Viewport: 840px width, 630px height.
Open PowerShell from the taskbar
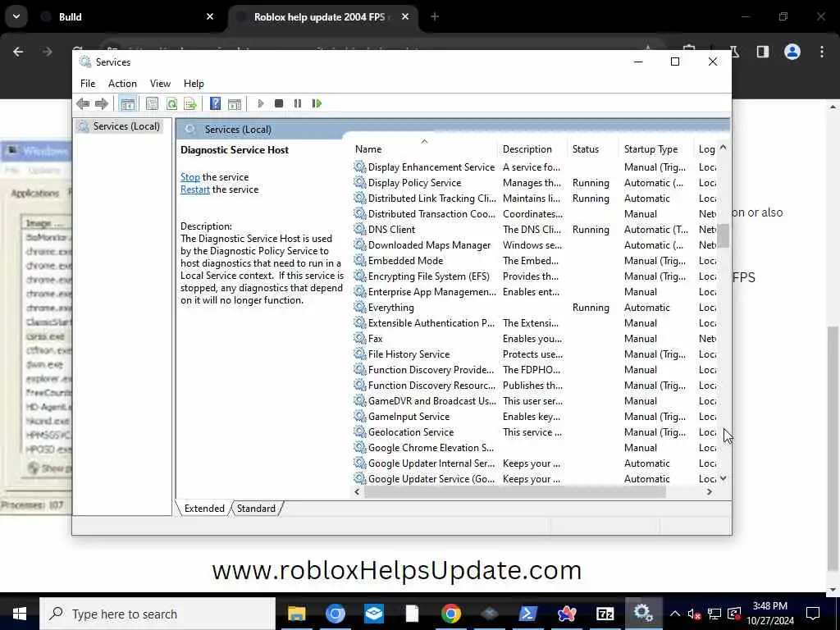(x=528, y=614)
